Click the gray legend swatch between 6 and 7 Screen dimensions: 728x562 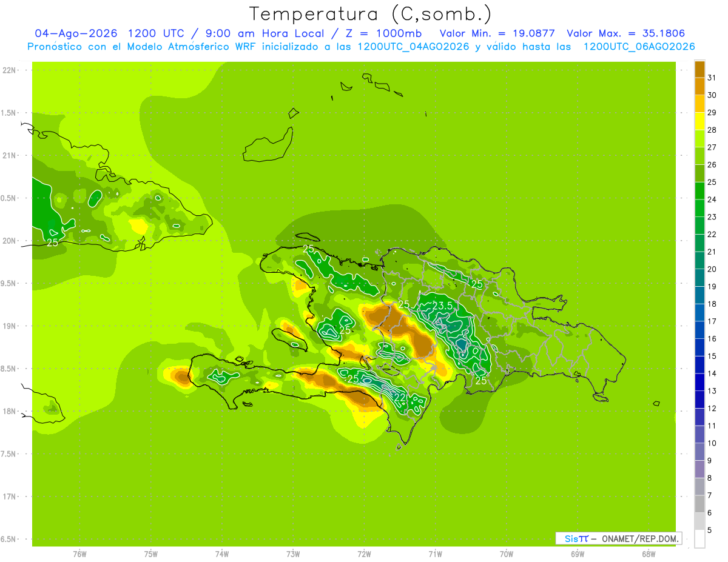699,504
